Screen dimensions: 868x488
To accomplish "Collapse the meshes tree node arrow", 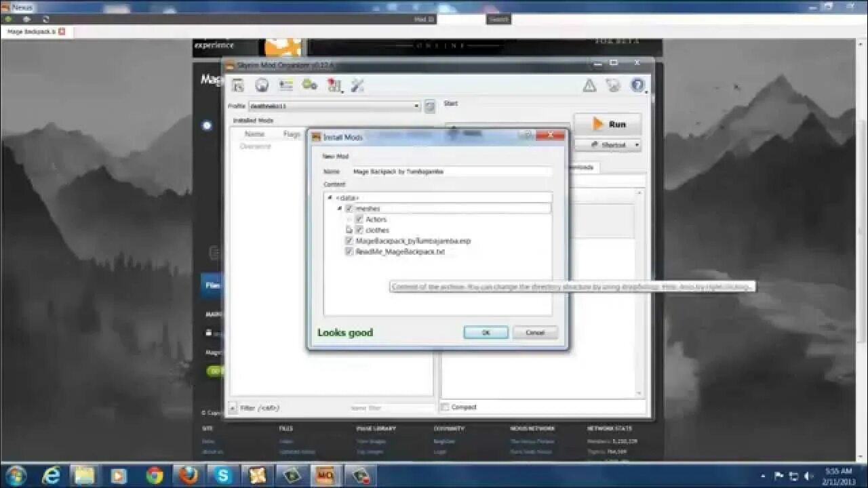I will tap(340, 209).
